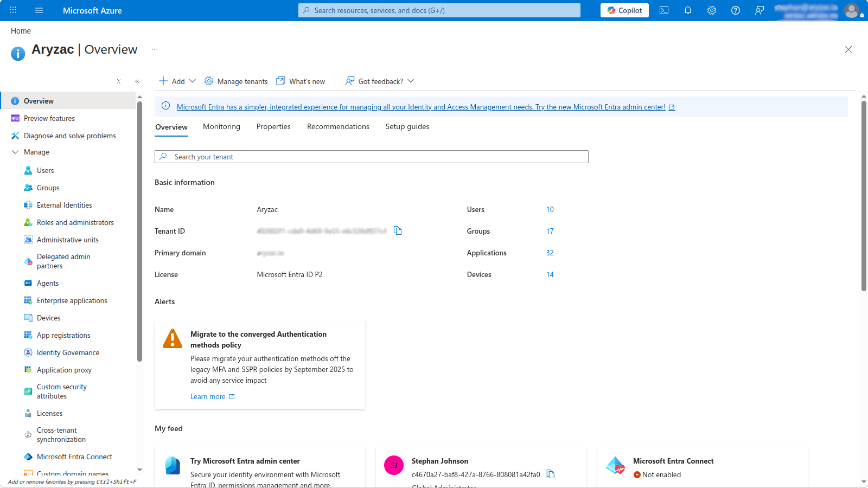The image size is (868, 488).
Task: Click the sidebar scroll down arrow
Action: coord(139,470)
